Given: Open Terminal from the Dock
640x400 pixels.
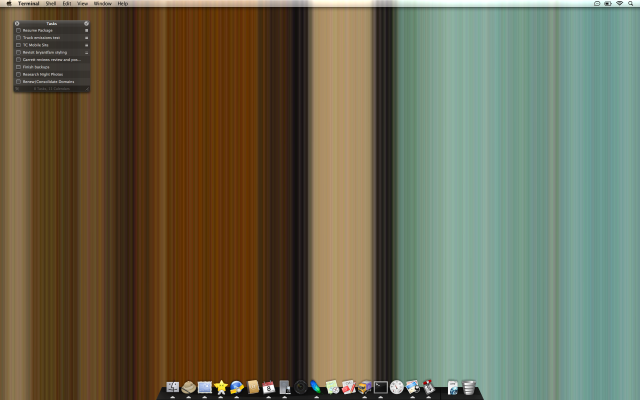Looking at the screenshot, I should (380, 387).
